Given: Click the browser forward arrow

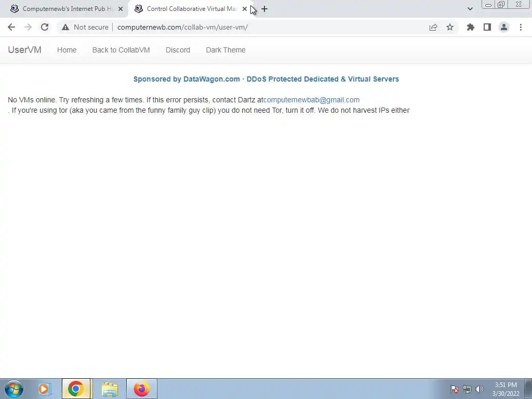Looking at the screenshot, I should pos(28,27).
